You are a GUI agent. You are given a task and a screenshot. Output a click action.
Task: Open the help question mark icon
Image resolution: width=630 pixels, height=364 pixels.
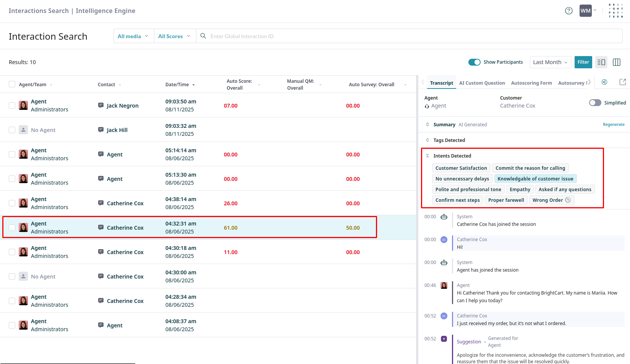[568, 11]
